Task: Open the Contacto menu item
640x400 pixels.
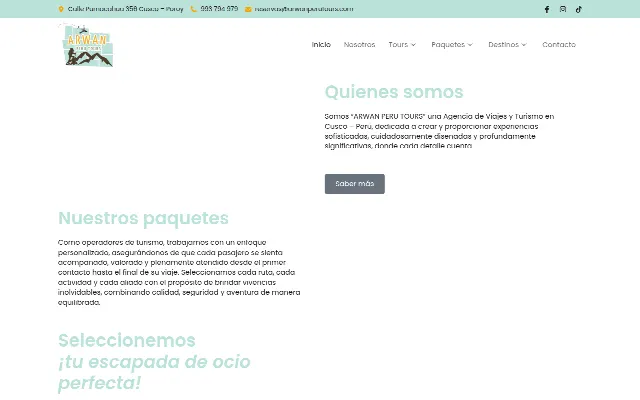Action: [x=559, y=44]
